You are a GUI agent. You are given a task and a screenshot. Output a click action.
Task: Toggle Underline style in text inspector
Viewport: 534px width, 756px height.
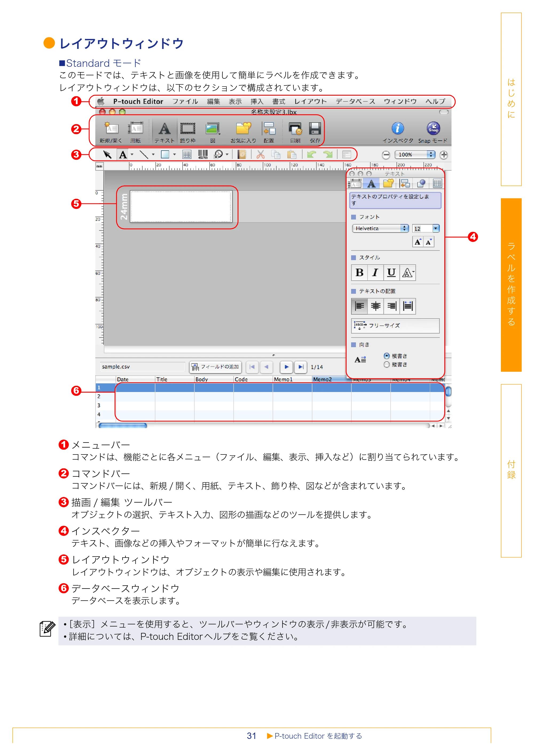tap(391, 273)
